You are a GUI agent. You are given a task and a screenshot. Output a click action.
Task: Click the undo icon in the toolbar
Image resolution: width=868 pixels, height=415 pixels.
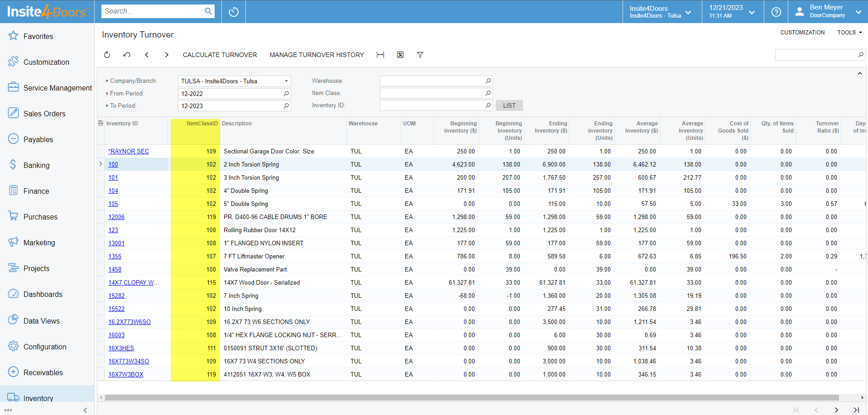[x=127, y=55]
